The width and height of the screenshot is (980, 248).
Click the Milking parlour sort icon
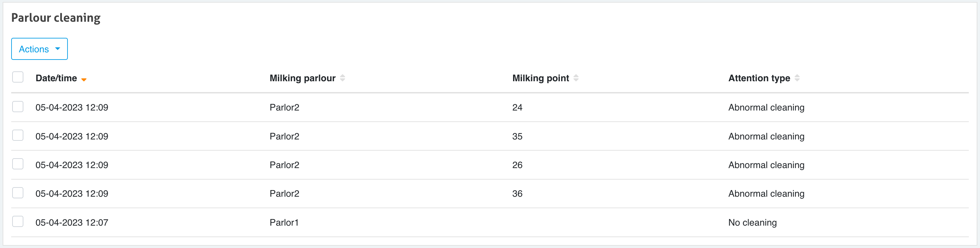tap(342, 78)
